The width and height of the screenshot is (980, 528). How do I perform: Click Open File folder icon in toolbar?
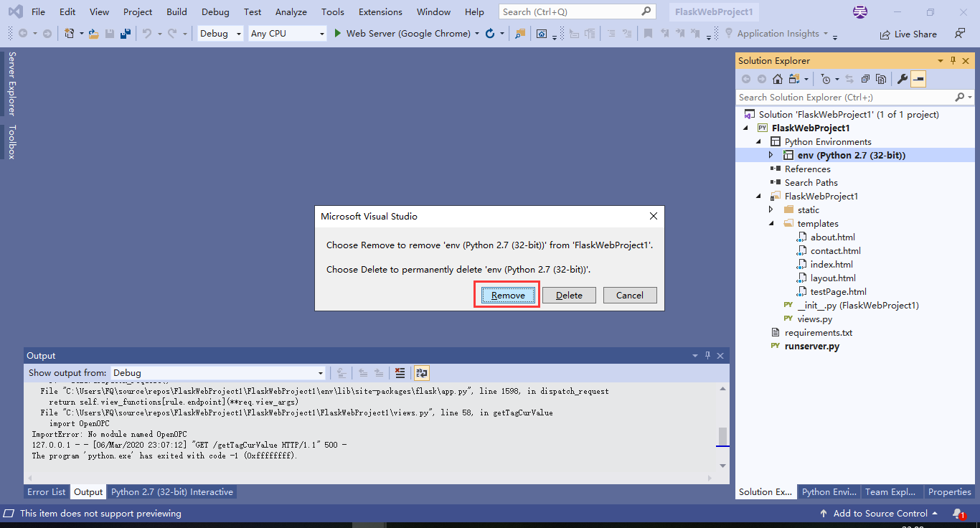tap(93, 34)
